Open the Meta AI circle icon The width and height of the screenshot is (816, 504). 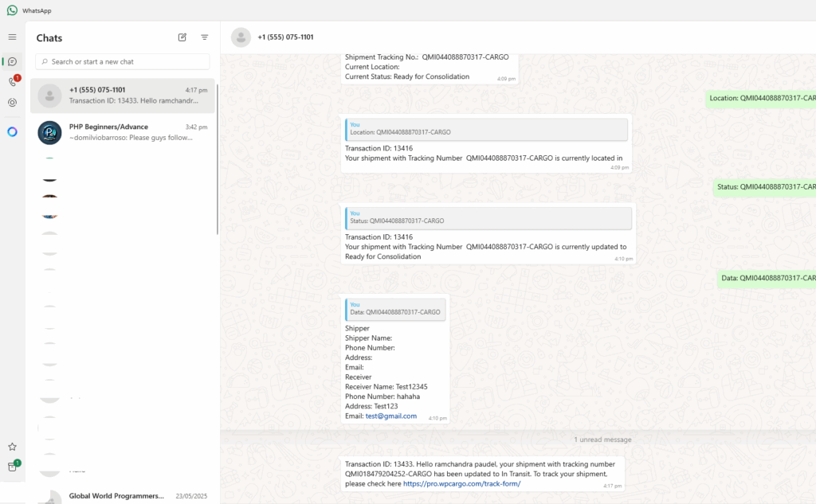13,132
